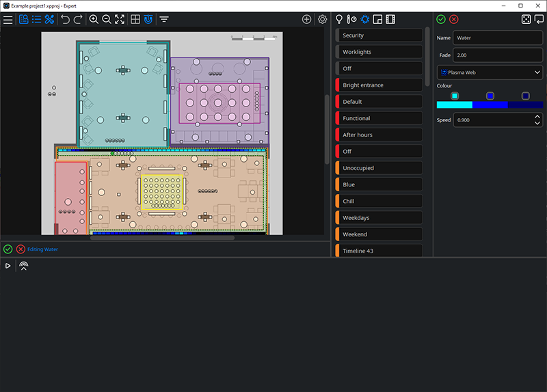Open the hamburger main menu
This screenshot has width=547, height=392.
pos(8,20)
